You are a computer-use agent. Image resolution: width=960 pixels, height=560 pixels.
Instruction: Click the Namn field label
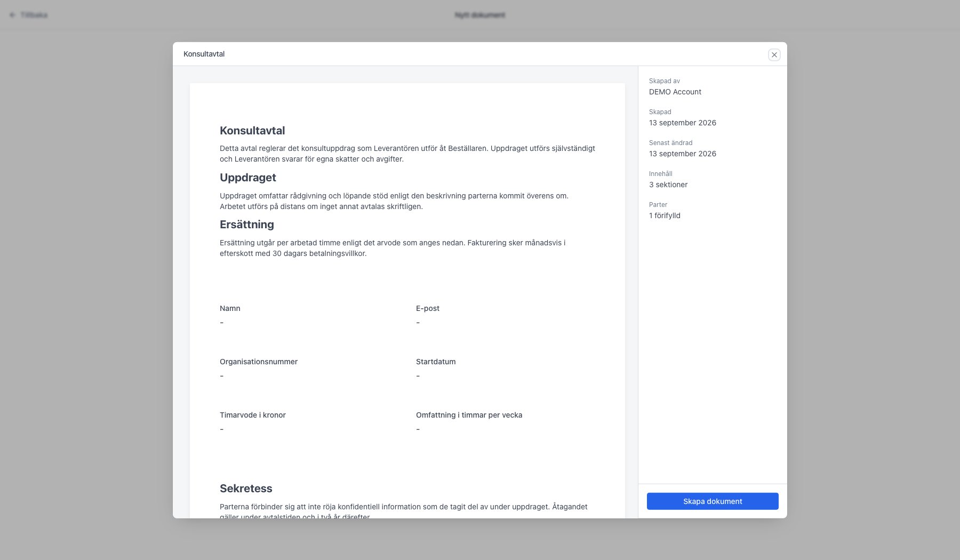click(230, 308)
